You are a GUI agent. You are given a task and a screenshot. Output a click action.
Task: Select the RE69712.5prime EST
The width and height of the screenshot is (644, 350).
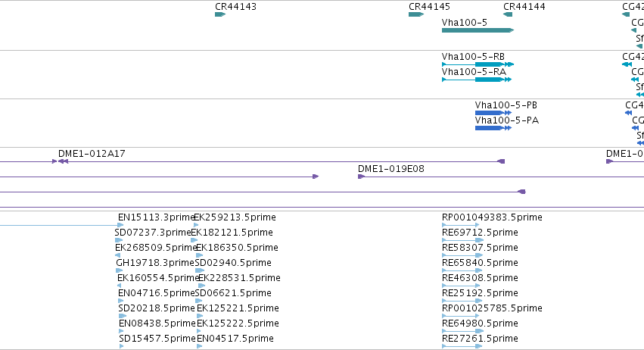(x=463, y=240)
